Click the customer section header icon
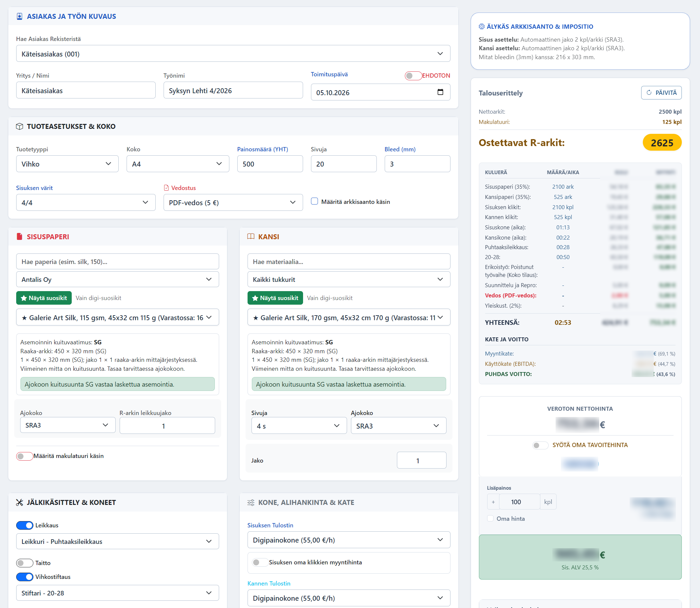This screenshot has width=700, height=608. [x=20, y=16]
